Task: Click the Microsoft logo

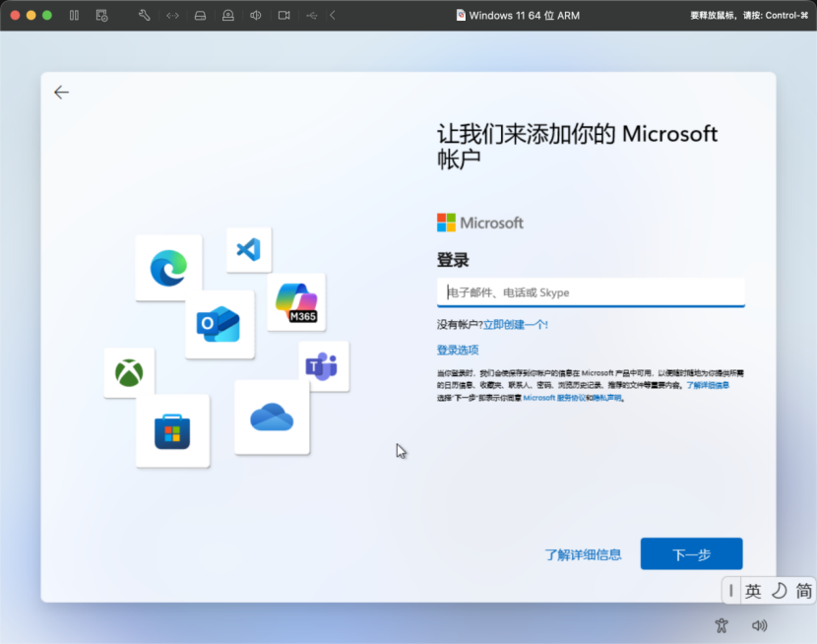Action: pos(480,223)
